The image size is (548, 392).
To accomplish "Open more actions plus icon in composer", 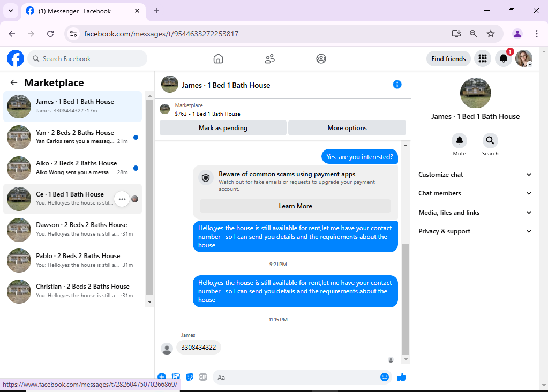I will 161,377.
